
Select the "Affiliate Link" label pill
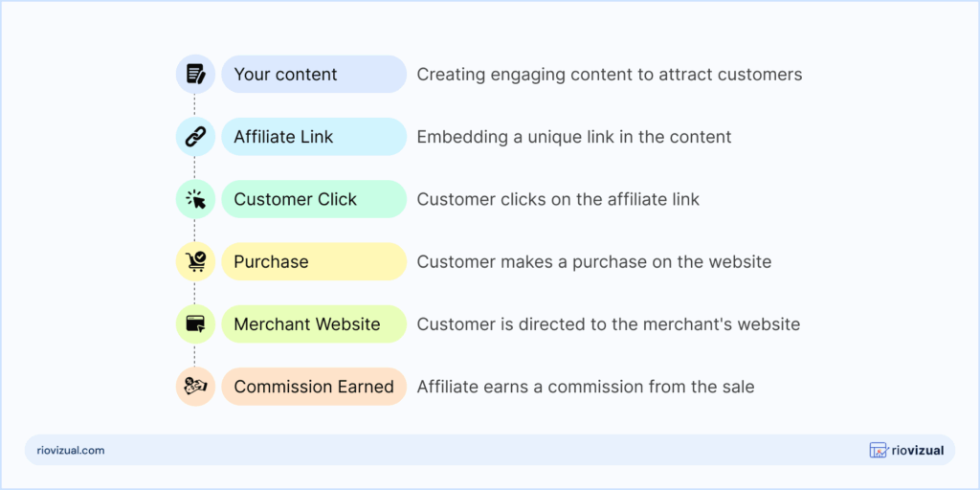pos(313,137)
